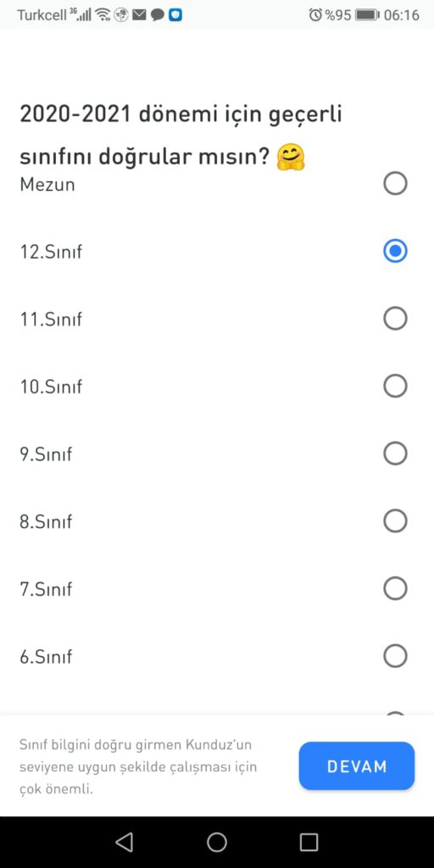Tap the battery indicator icon
Screen dimensions: 434x868
click(368, 15)
